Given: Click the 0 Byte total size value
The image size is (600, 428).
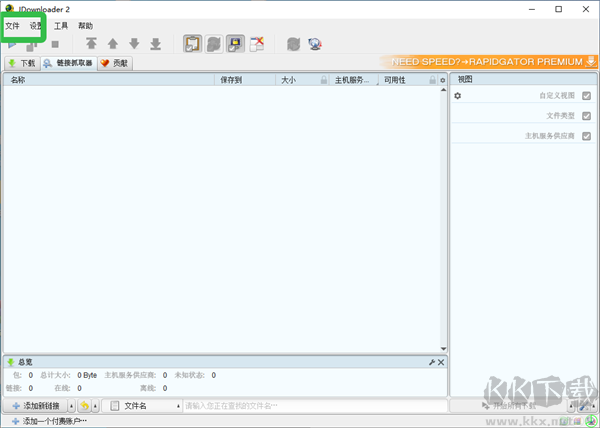Looking at the screenshot, I should [x=87, y=375].
